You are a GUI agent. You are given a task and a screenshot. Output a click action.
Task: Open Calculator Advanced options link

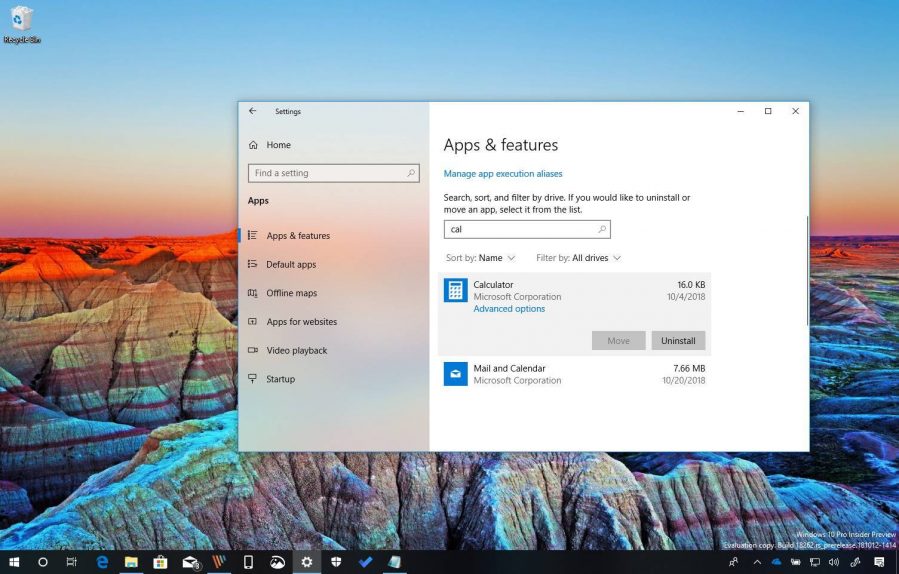tap(509, 309)
